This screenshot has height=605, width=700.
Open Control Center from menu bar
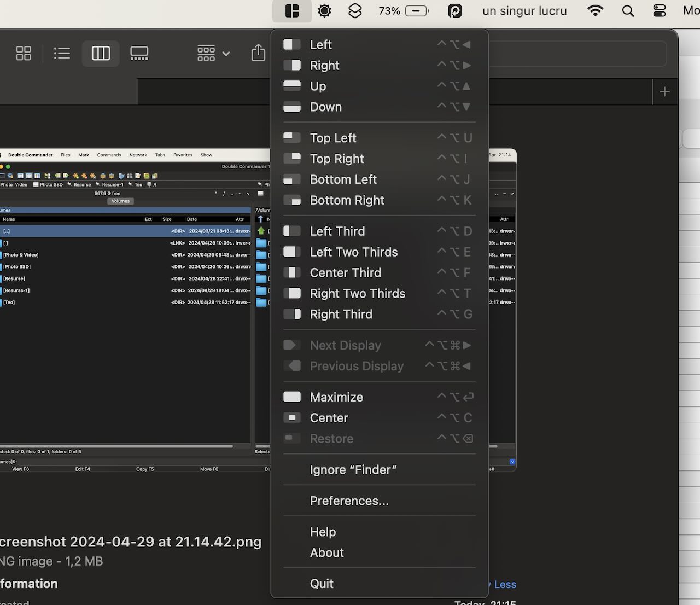pos(660,11)
